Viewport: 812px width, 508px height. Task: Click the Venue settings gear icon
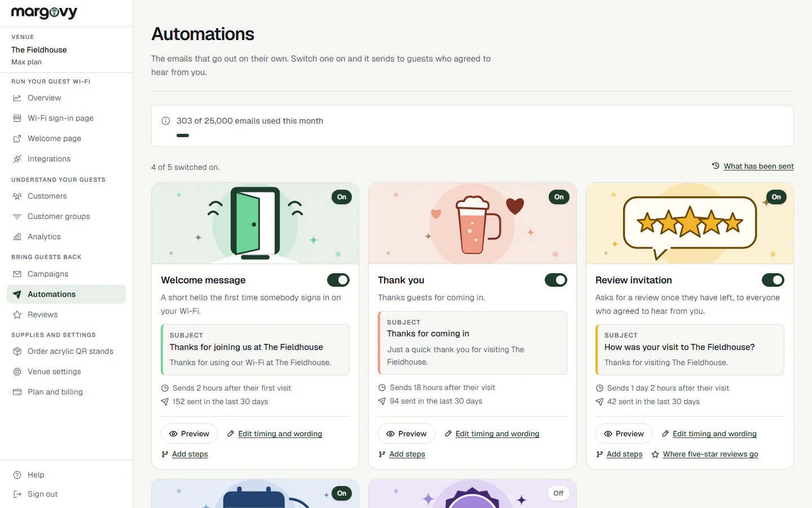coord(17,371)
